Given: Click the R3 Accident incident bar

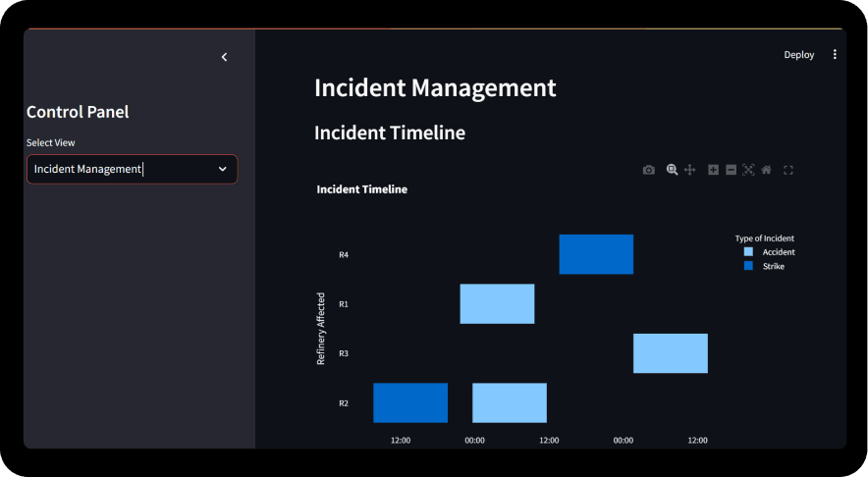Looking at the screenshot, I should tap(670, 353).
